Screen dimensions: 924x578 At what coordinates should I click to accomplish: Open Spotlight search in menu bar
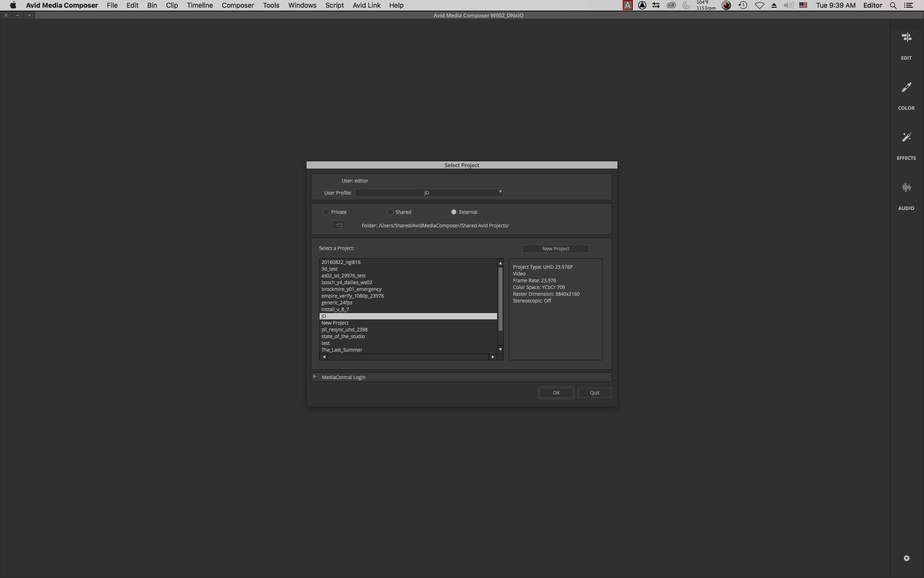[893, 5]
